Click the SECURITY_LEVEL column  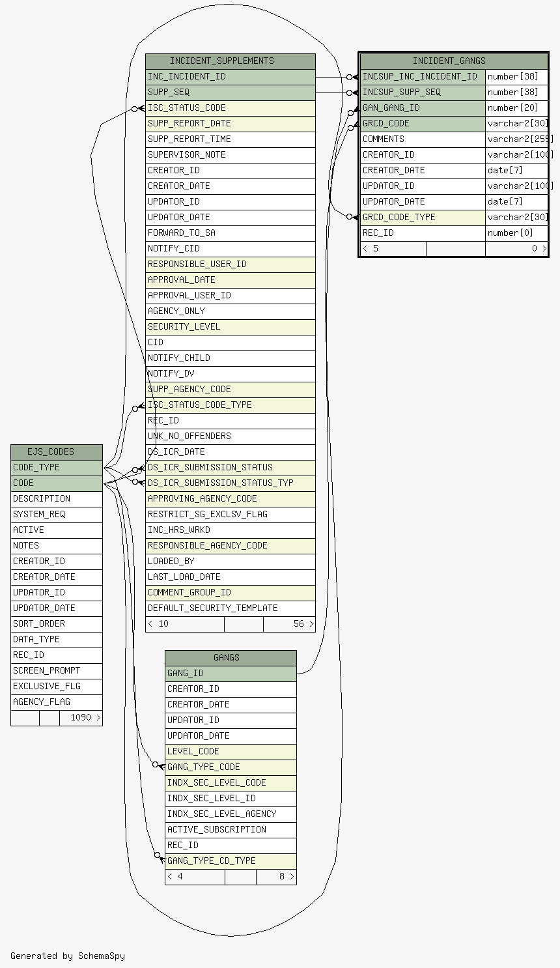coord(231,327)
